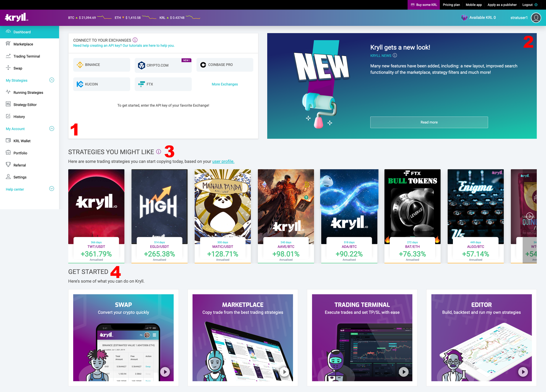
Task: Click the Read more button
Action: tap(429, 122)
